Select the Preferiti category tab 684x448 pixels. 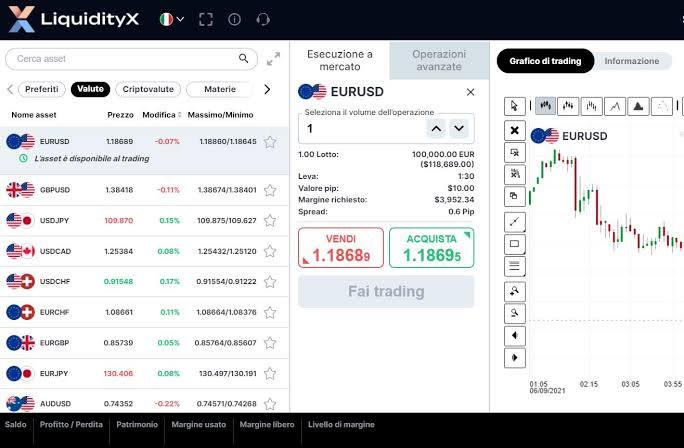(41, 89)
